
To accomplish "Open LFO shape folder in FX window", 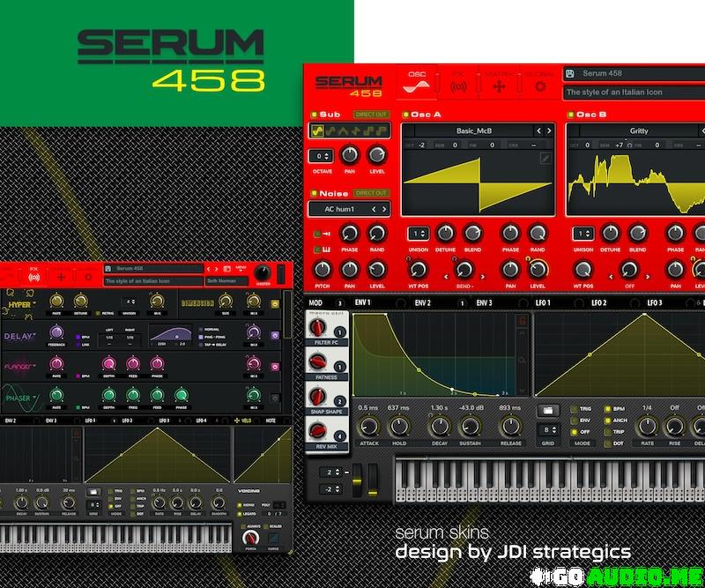I will [93, 492].
